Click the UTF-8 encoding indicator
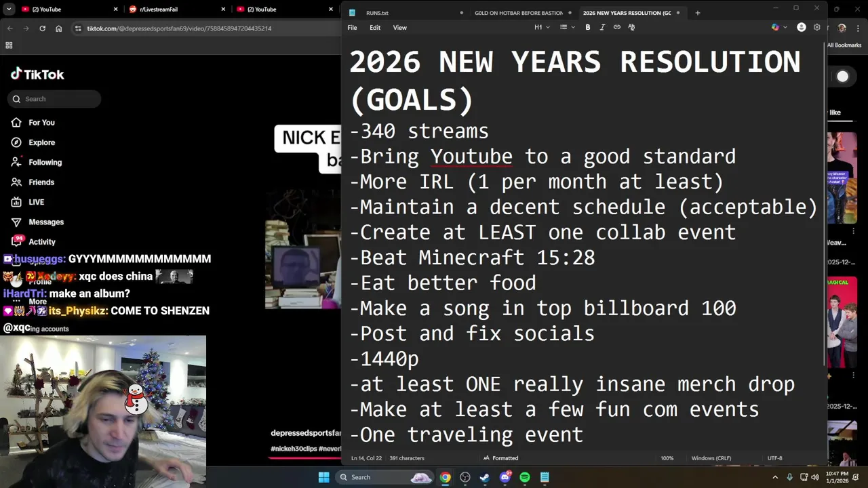Screen dimensions: 868x488 click(x=775, y=458)
